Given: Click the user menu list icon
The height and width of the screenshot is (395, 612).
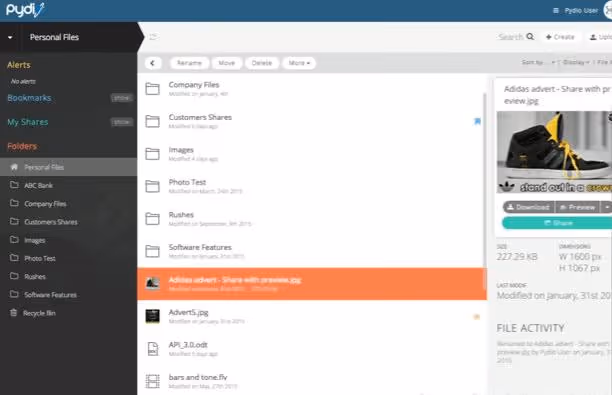Looking at the screenshot, I should [556, 11].
